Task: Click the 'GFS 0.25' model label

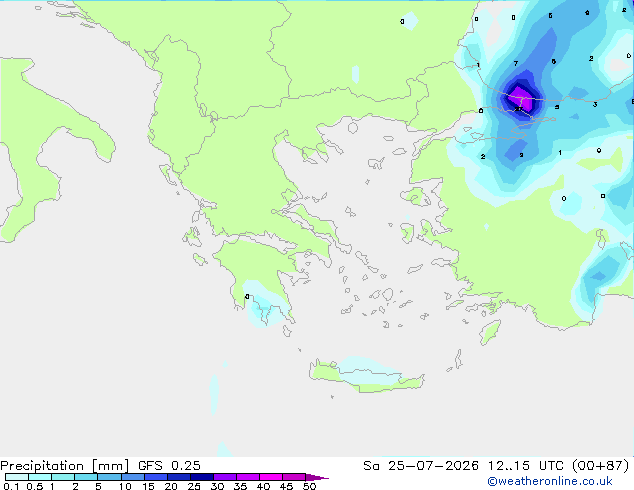Action: click(169, 466)
